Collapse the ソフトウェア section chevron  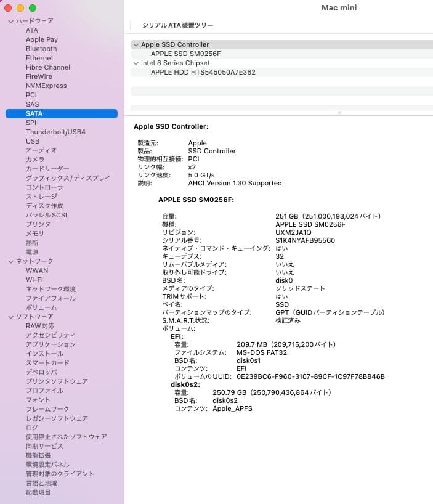[x=11, y=317]
